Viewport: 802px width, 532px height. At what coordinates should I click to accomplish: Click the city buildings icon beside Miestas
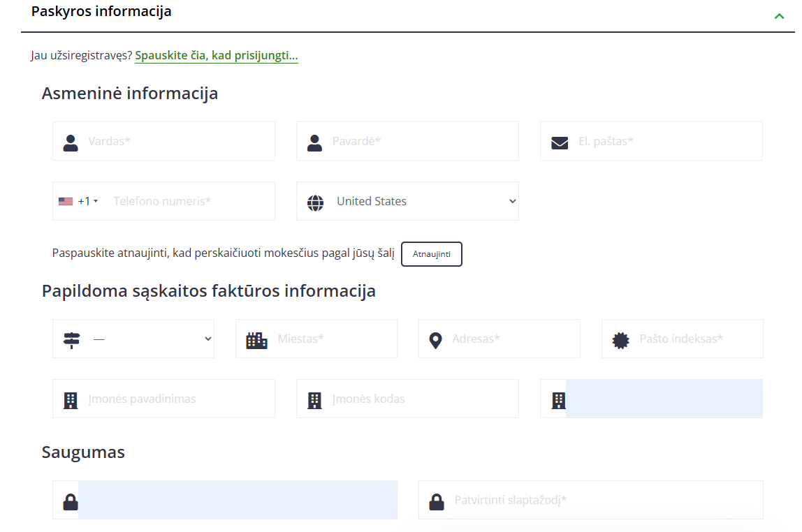(x=256, y=340)
